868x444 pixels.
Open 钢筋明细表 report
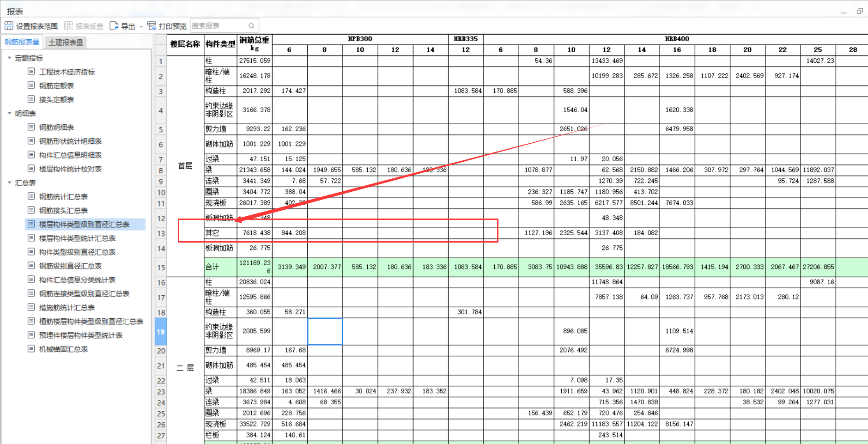coord(56,128)
